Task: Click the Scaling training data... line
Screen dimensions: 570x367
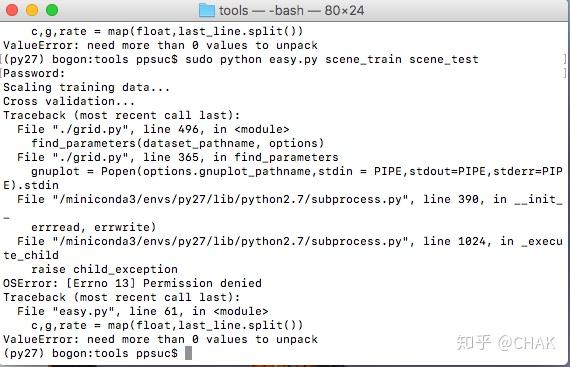Action: pos(87,87)
